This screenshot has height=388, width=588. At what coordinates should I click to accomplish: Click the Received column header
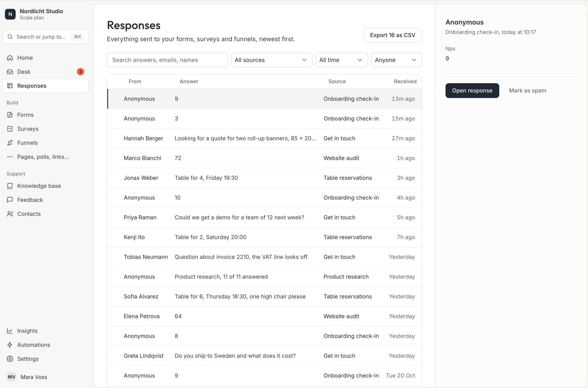405,81
